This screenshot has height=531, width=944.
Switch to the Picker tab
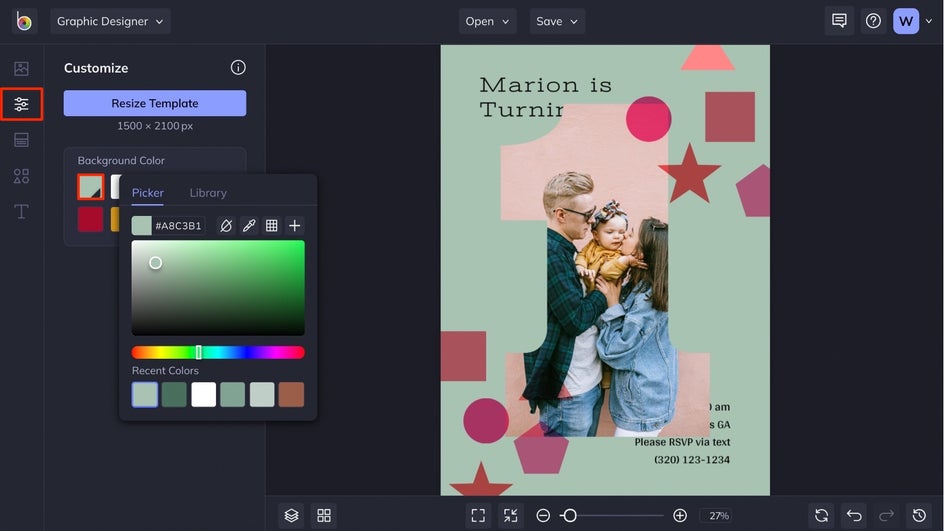pos(148,193)
